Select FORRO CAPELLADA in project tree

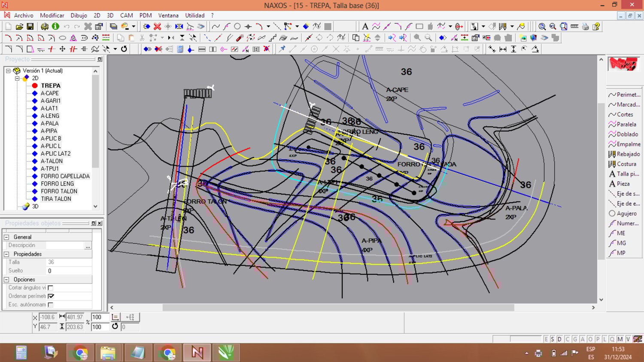pyautogui.click(x=65, y=176)
